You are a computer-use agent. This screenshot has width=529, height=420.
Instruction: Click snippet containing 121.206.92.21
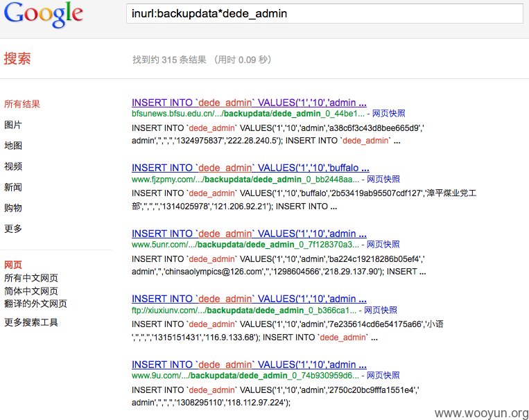304,200
